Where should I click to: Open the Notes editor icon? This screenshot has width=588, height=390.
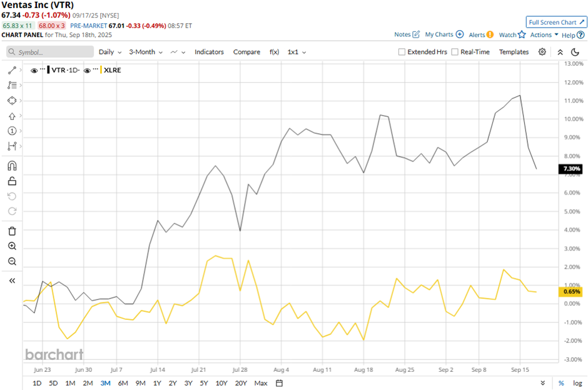416,34
